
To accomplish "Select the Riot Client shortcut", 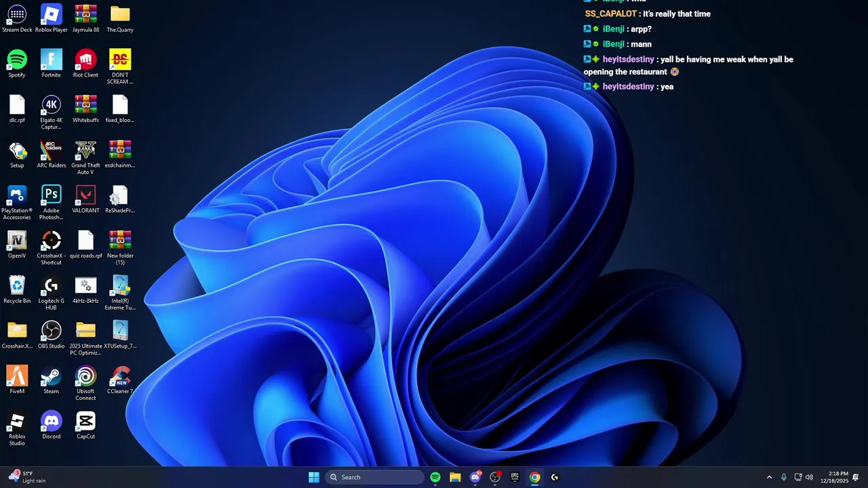I will click(85, 64).
